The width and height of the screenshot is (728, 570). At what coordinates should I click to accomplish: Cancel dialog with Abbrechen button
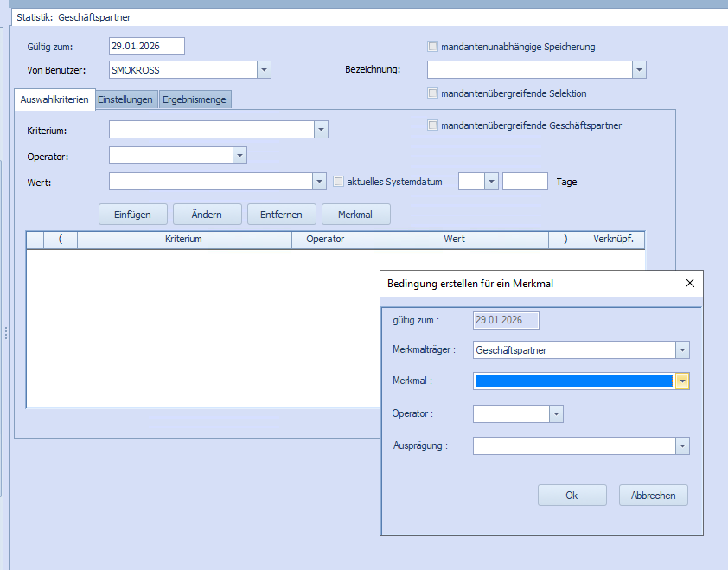[x=653, y=496]
